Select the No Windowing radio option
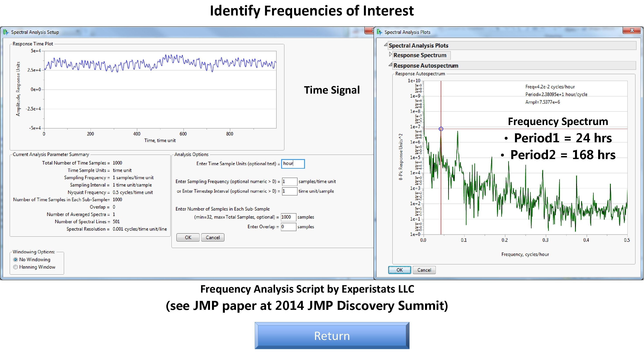The height and width of the screenshot is (362, 644). pyautogui.click(x=15, y=260)
